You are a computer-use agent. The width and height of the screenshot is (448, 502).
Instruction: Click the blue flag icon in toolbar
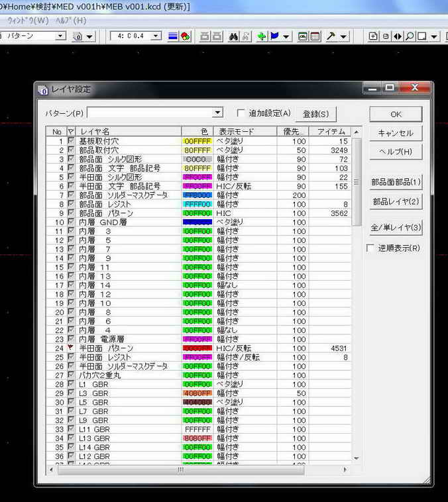pos(274,36)
